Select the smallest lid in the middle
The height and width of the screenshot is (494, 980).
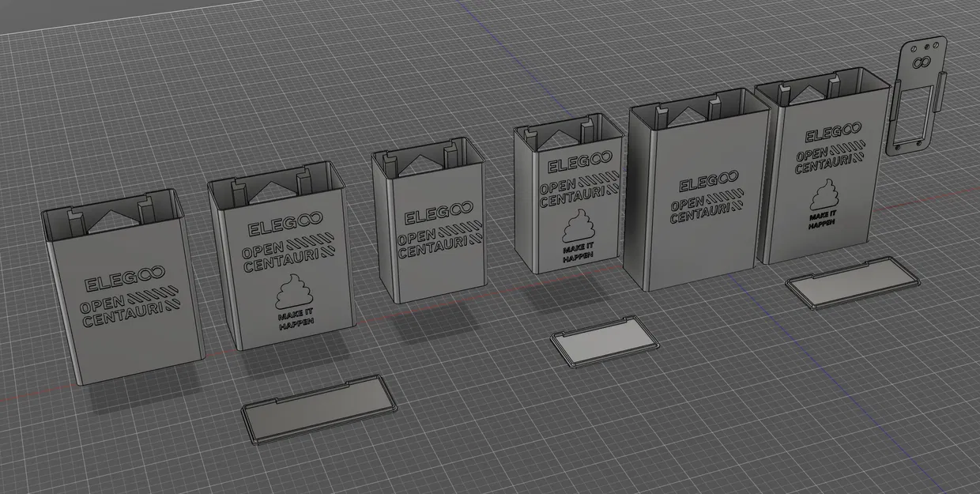(605, 341)
